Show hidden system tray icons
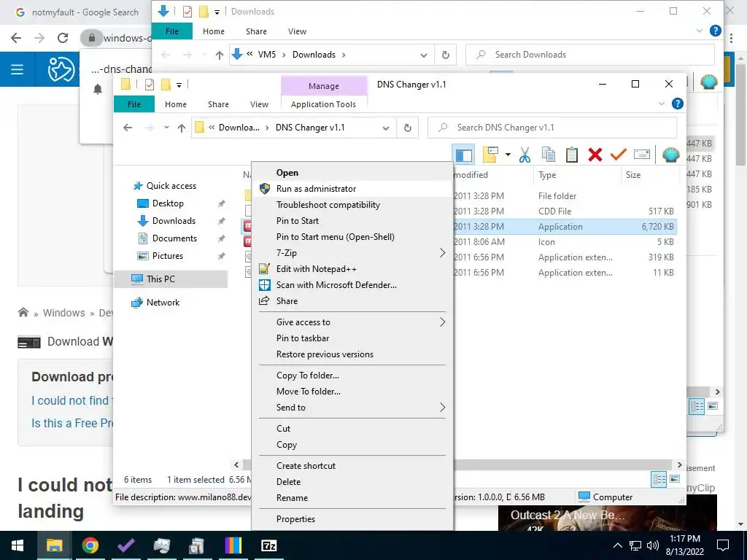 (617, 545)
